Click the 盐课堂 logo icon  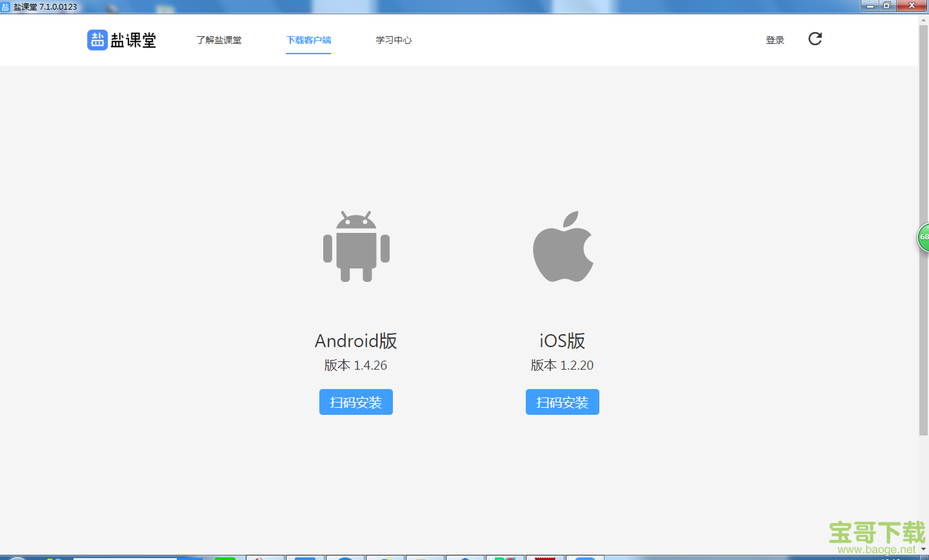click(x=97, y=40)
